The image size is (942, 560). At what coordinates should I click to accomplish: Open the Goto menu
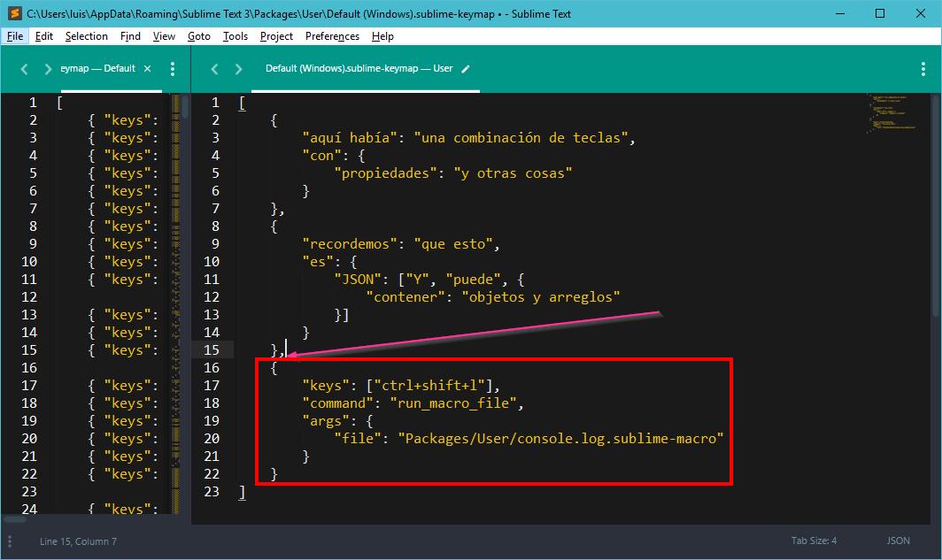click(199, 36)
